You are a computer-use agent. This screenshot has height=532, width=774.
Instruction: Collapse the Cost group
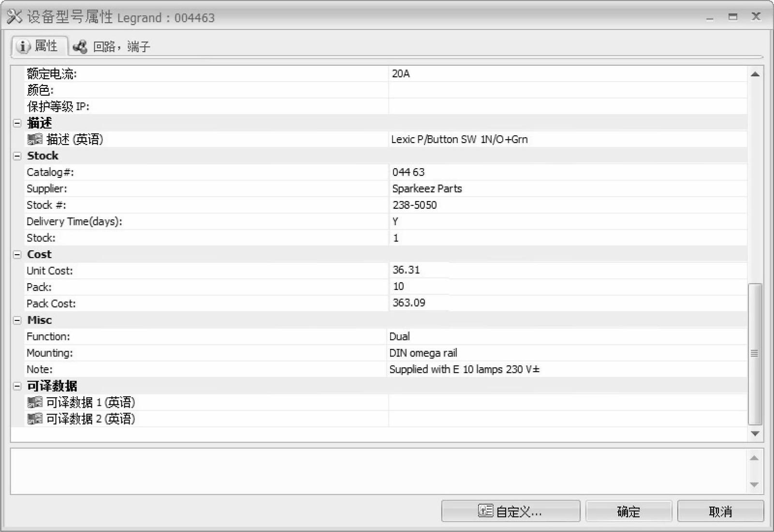(17, 255)
